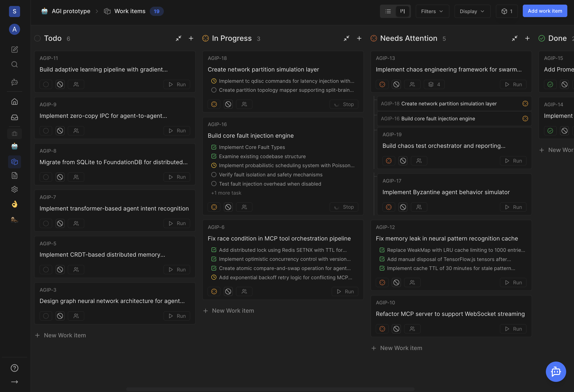Screen dimensions: 574x392
Task: Toggle status circle on AGIP-11 card
Action: (x=46, y=84)
